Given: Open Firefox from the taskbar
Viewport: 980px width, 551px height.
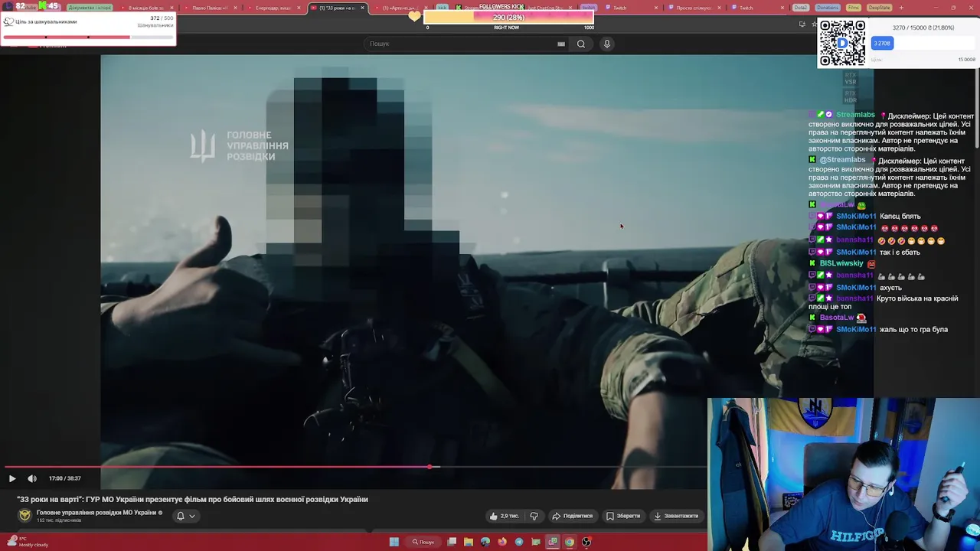Looking at the screenshot, I should (502, 542).
